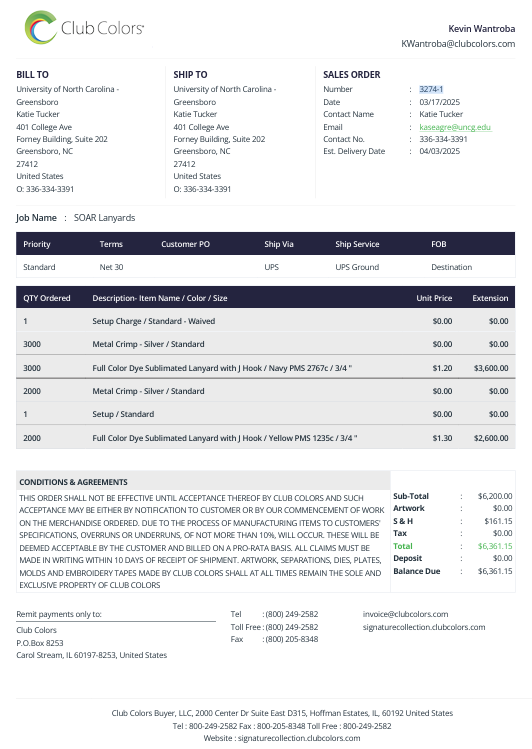Select the Navy PMS 2767c lanyard row
This screenshot has height=749, width=532.
coord(266,368)
